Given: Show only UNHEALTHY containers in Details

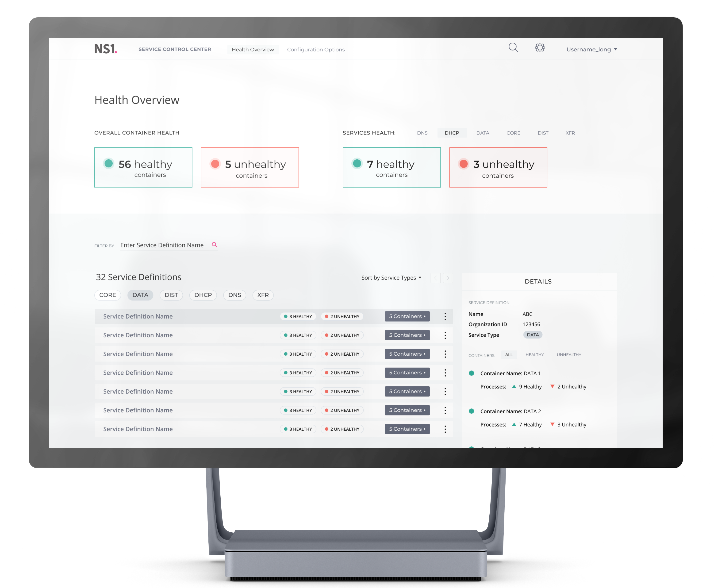Looking at the screenshot, I should tap(569, 355).
